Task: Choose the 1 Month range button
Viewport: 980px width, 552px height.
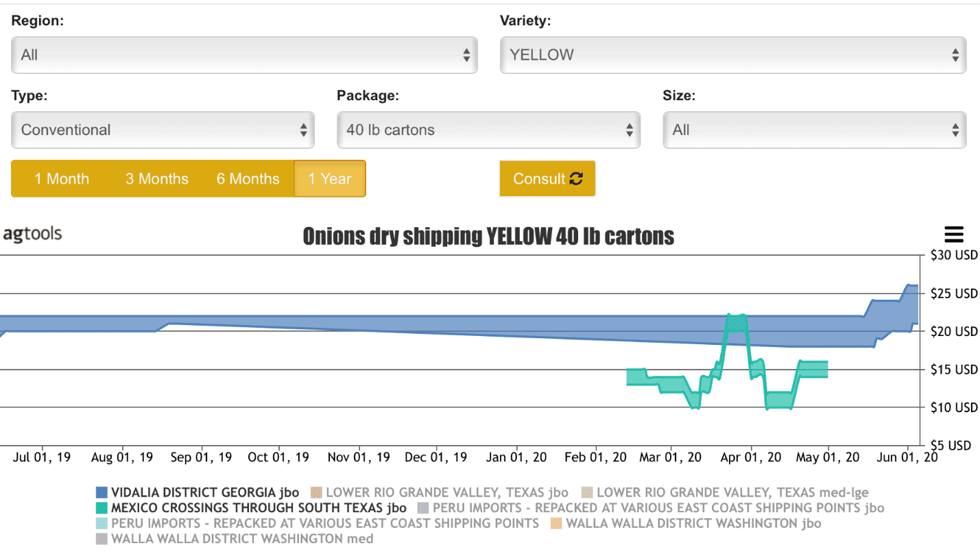Action: 62,179
